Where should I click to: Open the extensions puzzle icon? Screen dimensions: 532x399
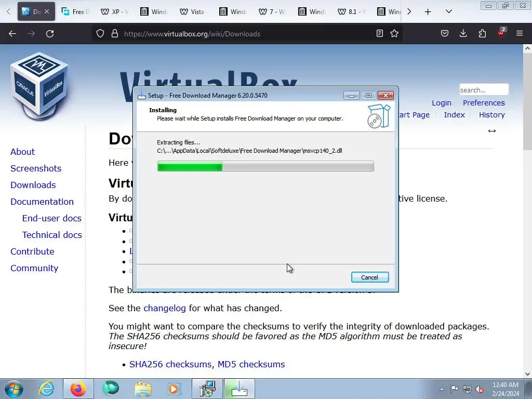pyautogui.click(x=482, y=33)
